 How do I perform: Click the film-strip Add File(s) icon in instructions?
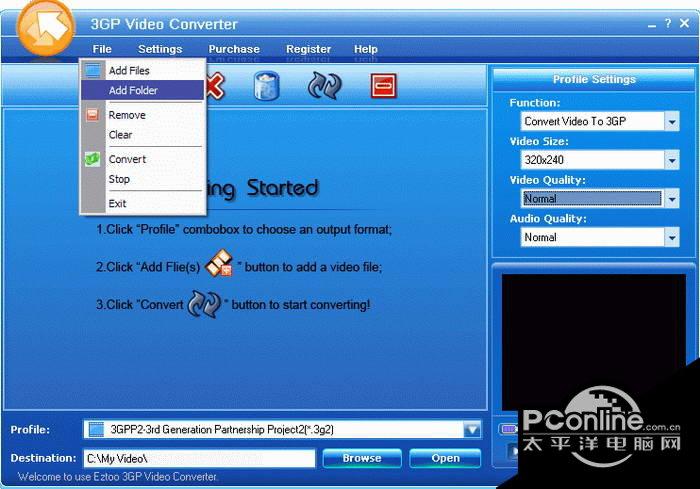pyautogui.click(x=219, y=263)
